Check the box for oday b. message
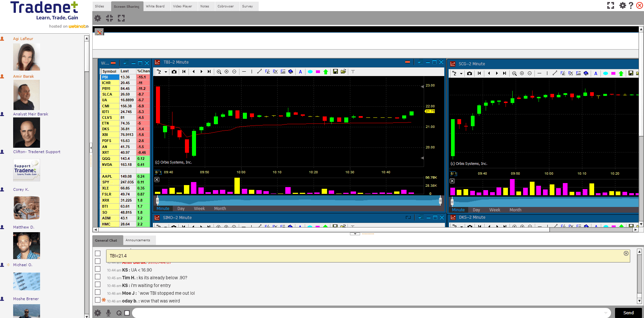 coord(98,300)
